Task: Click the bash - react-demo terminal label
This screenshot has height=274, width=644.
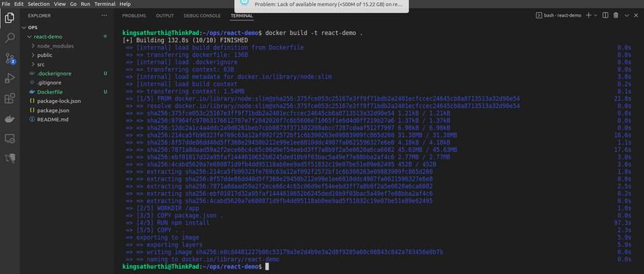Action: (x=558, y=15)
